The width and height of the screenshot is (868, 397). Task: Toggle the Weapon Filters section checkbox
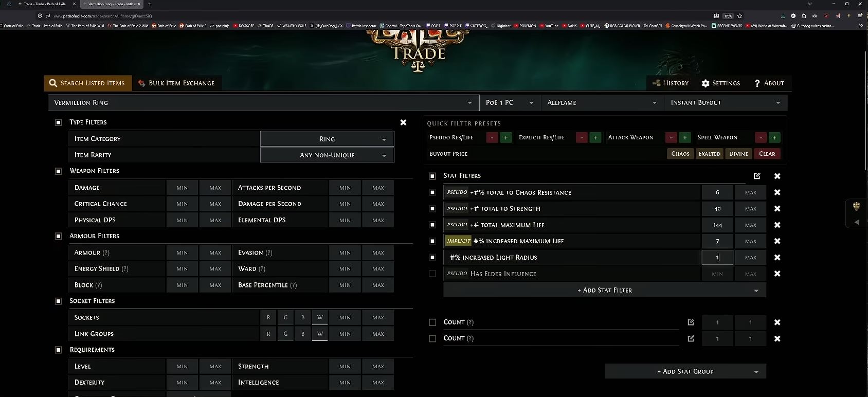59,171
